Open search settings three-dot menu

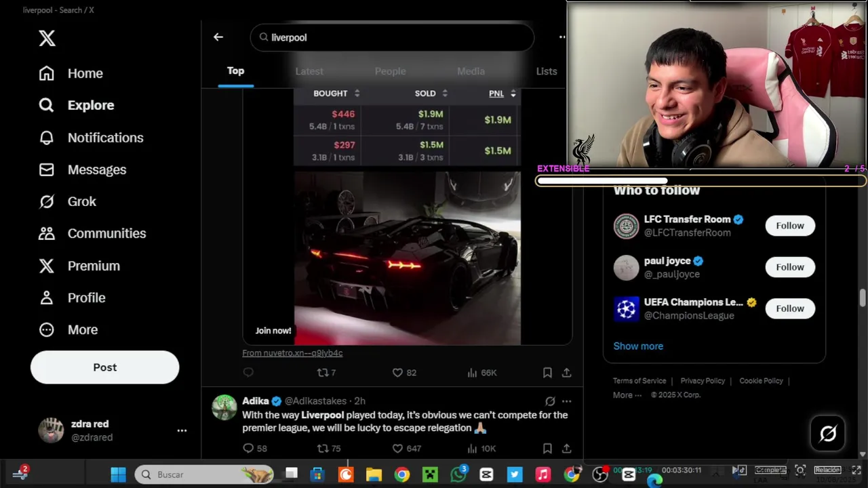562,37
